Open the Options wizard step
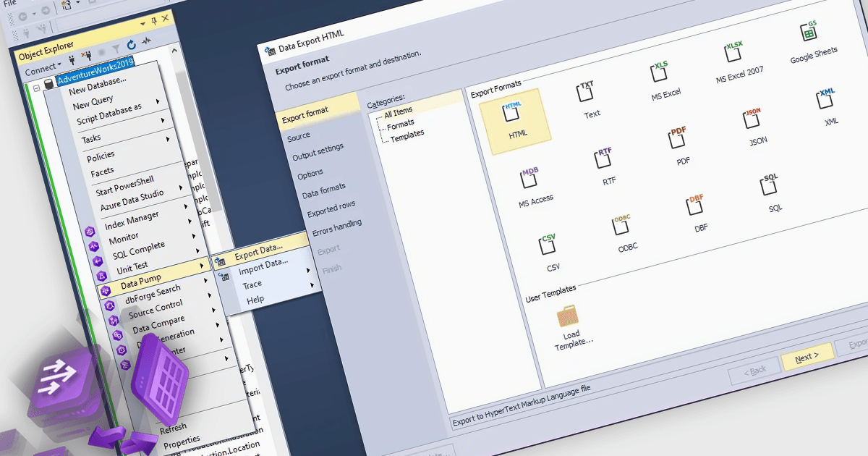The image size is (868, 456). point(310,174)
